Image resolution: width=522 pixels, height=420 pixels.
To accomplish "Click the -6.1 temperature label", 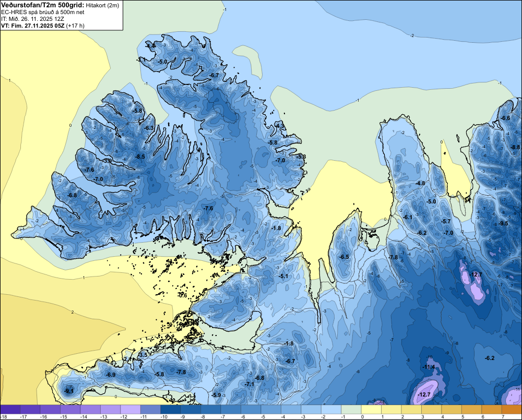I will click(x=408, y=217).
